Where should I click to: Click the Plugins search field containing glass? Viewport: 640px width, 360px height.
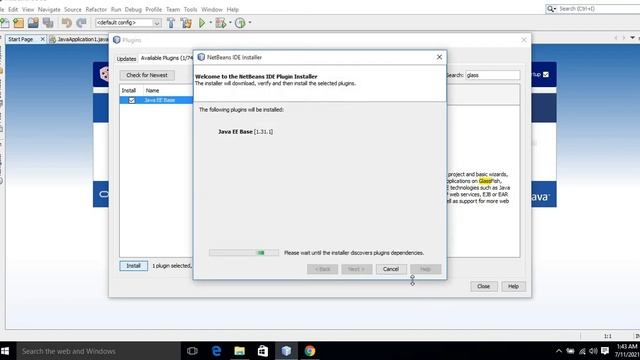pos(493,75)
